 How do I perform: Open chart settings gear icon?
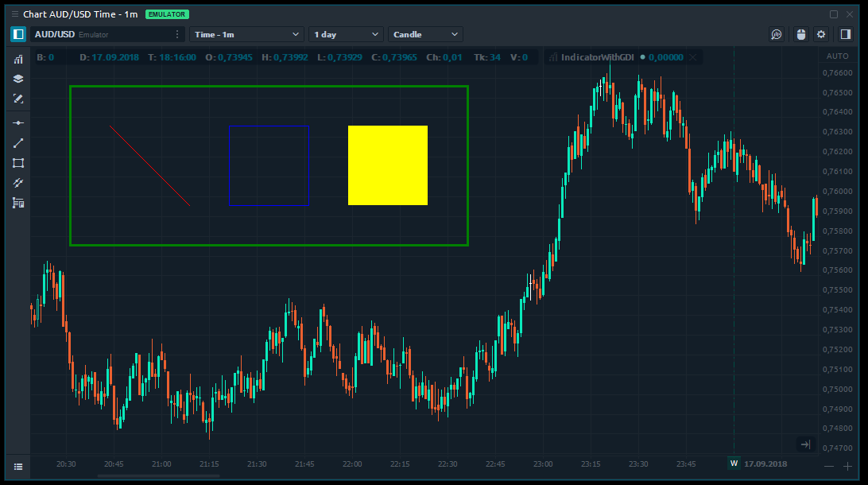821,34
